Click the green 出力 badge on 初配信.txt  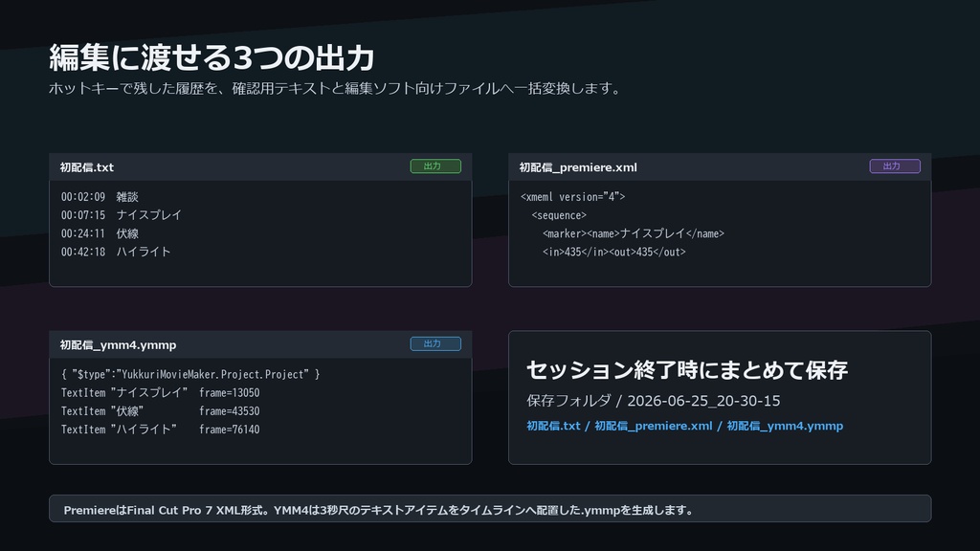pyautogui.click(x=435, y=166)
